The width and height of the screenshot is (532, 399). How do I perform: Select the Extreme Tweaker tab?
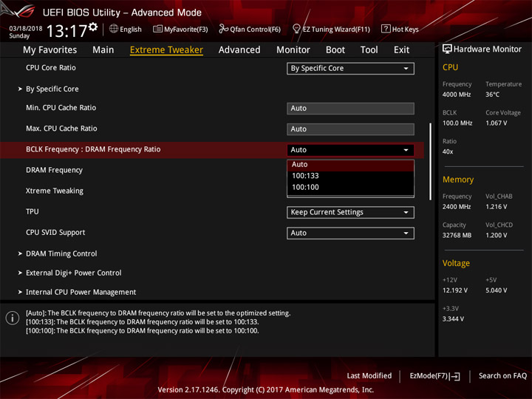(166, 50)
